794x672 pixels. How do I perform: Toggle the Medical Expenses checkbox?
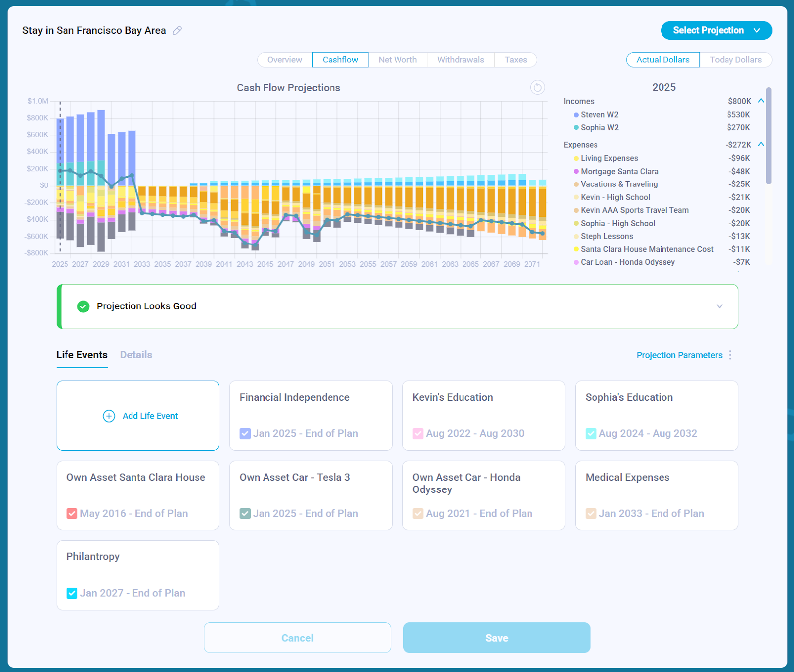(x=591, y=514)
